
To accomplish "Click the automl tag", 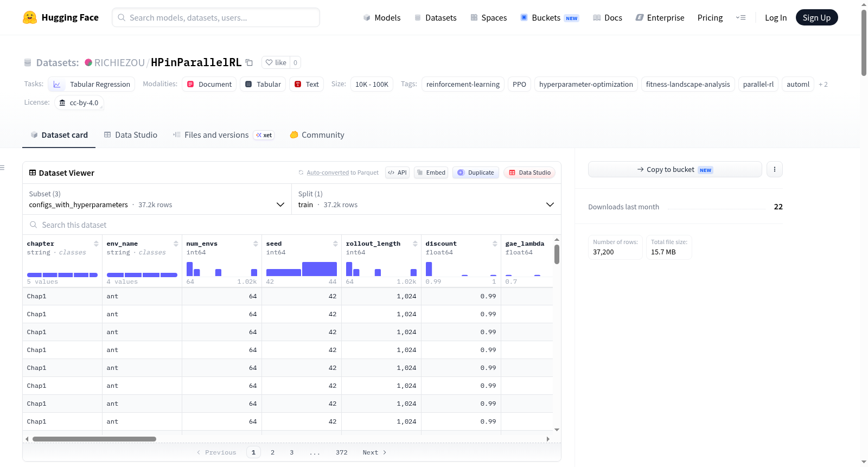I will (798, 84).
